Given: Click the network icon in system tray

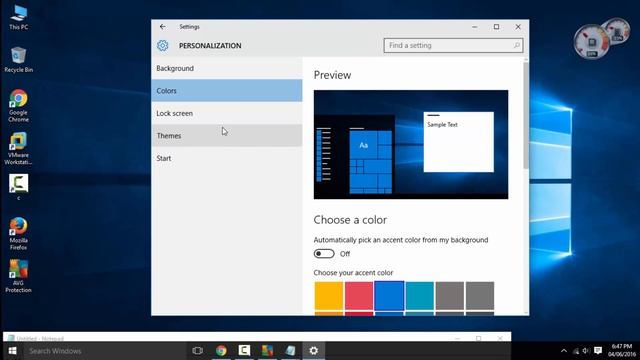Looking at the screenshot, I should (x=576, y=351).
